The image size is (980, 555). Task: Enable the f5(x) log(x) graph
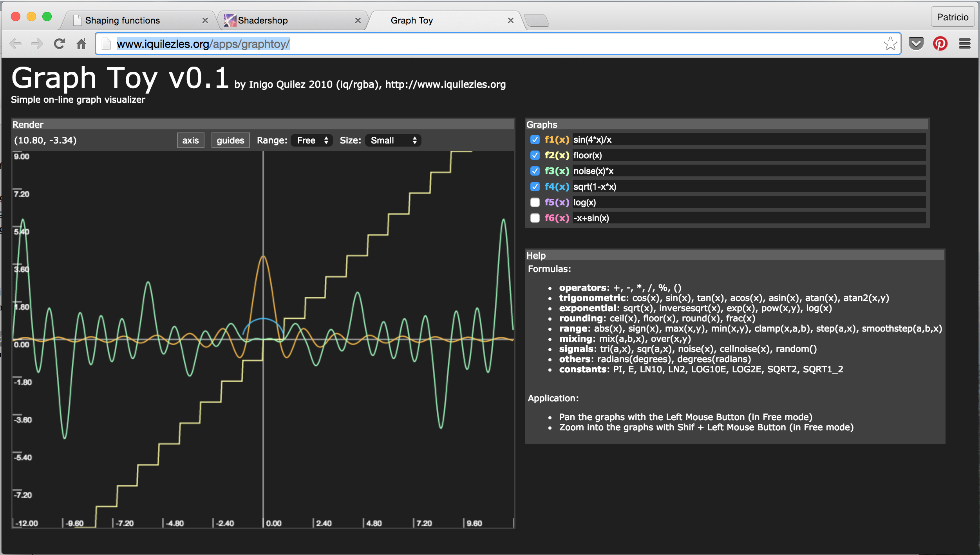(535, 202)
